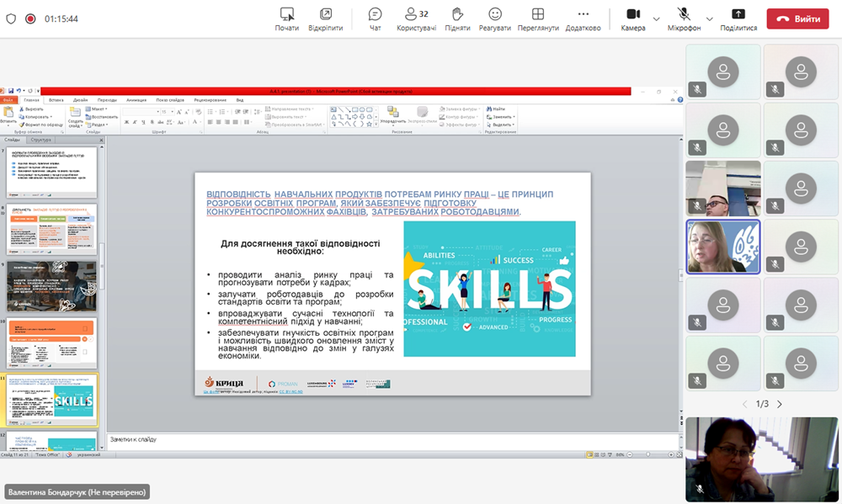Screen dimensions: 842x504
Task: Leave meeting with the Вийти button
Action: click(797, 19)
